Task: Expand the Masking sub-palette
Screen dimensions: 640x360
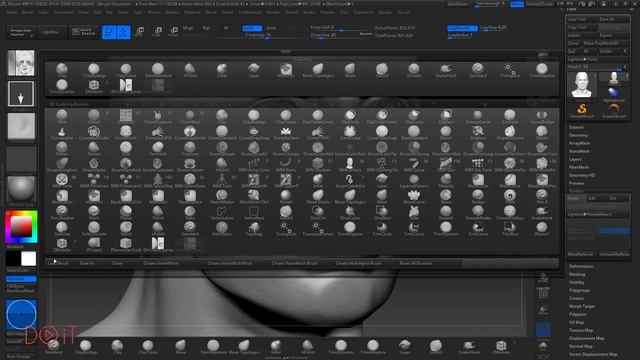Action: [x=577, y=274]
